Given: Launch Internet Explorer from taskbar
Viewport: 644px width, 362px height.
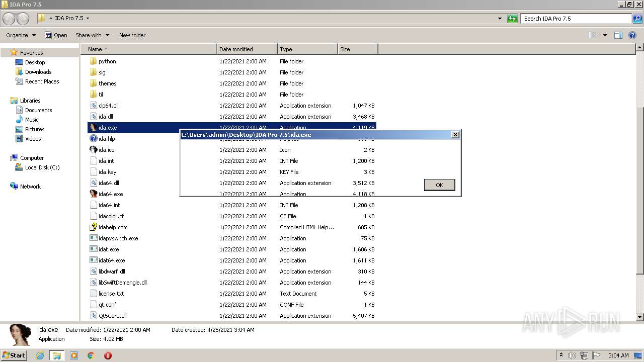Looking at the screenshot, I should (x=40, y=355).
